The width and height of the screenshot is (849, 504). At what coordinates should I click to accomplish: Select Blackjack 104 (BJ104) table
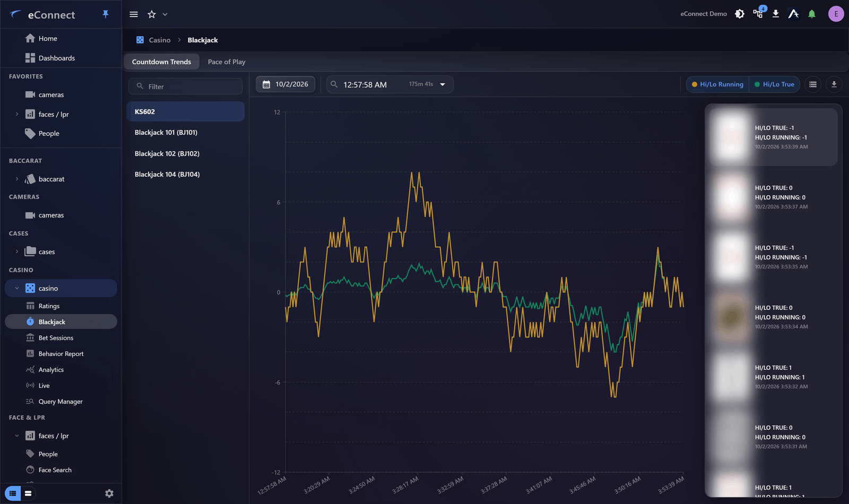point(185,175)
